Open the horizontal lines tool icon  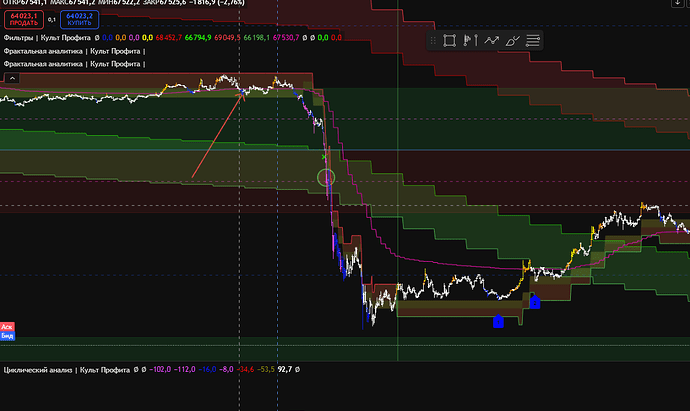coord(533,41)
